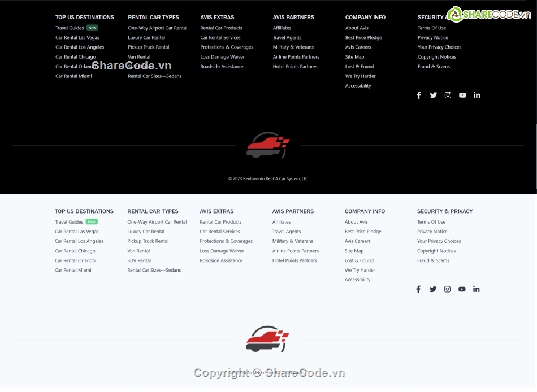Click Facebook icon in the dark footer

tap(419, 95)
